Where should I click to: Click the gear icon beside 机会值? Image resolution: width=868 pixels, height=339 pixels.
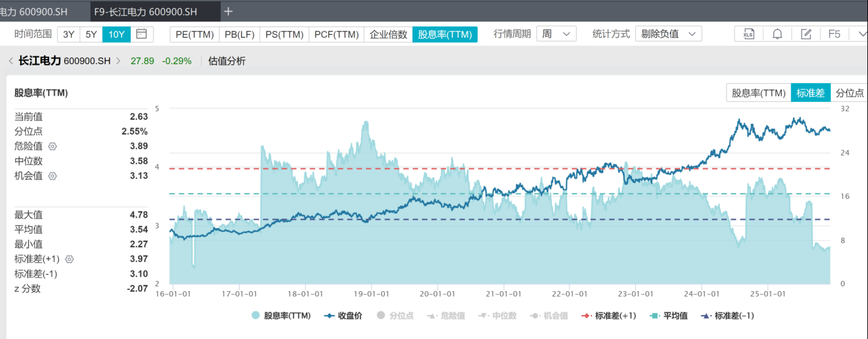coord(53,176)
